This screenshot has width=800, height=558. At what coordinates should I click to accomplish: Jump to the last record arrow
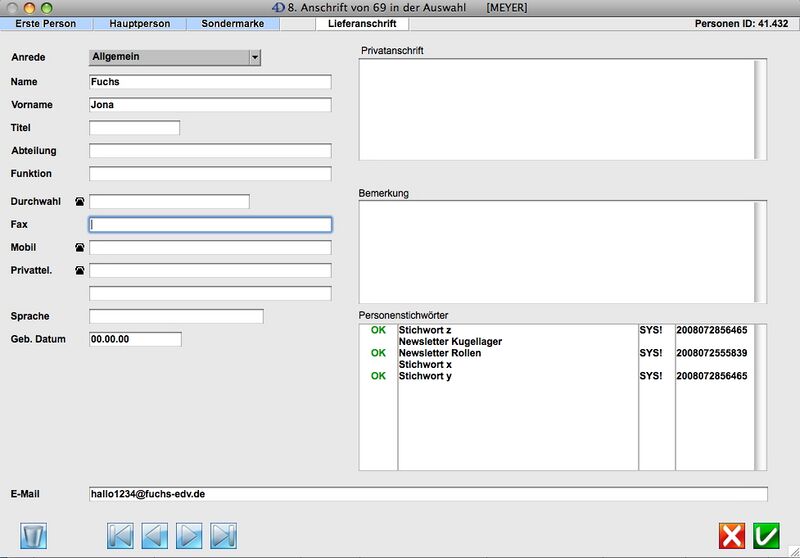[224, 535]
